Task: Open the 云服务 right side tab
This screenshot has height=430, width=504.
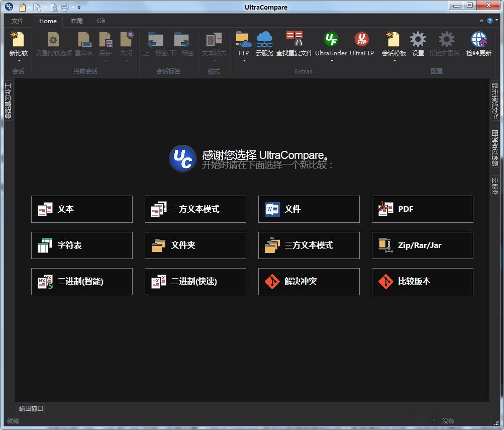Action: [494, 186]
